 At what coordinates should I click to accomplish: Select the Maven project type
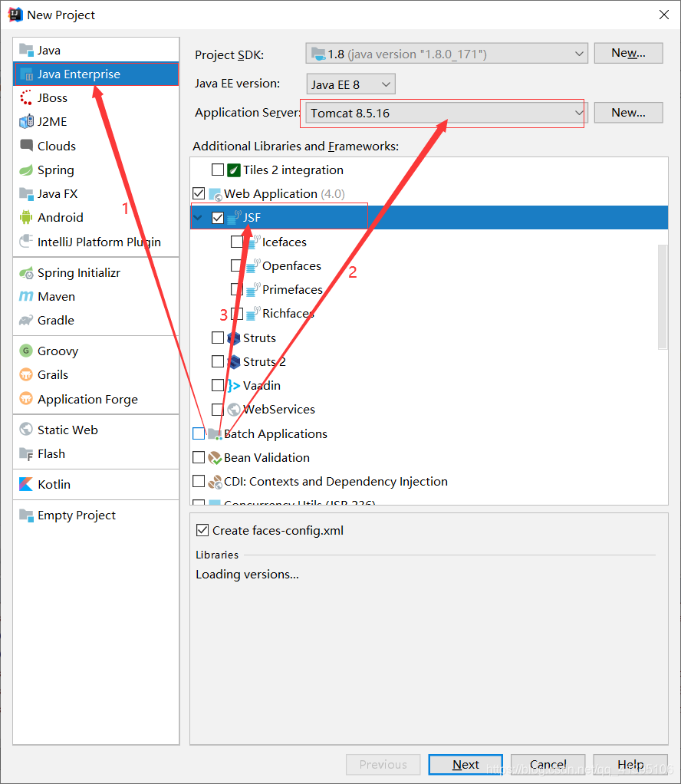(96, 297)
